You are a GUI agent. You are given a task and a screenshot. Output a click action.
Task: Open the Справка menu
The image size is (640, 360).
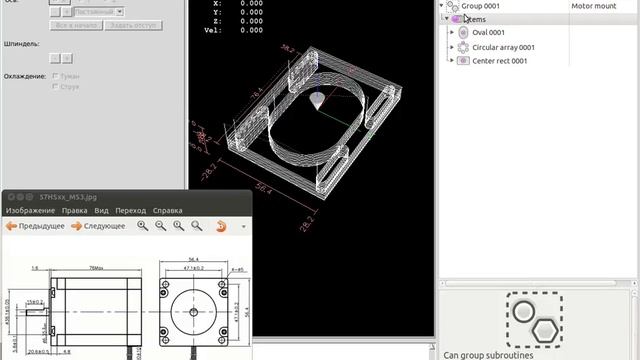coord(167,211)
